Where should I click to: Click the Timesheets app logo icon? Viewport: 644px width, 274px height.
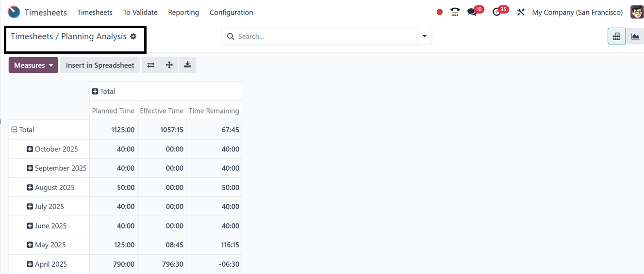pyautogui.click(x=14, y=12)
